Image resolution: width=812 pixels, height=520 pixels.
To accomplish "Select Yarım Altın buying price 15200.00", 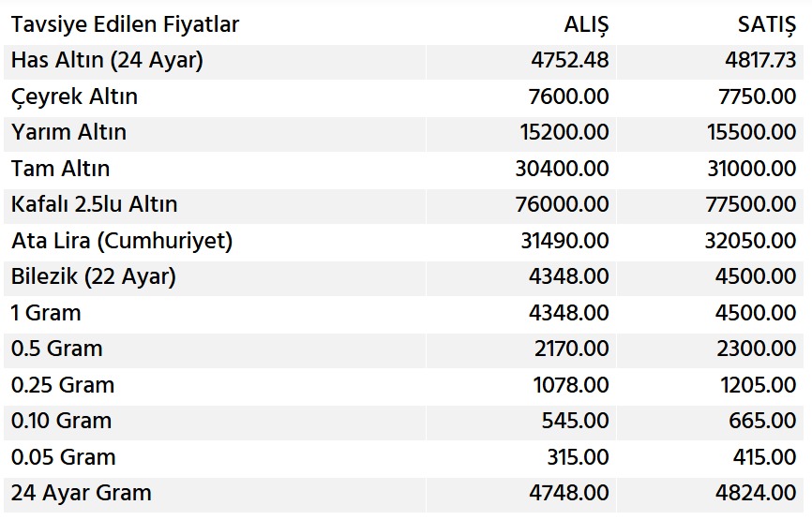I will [564, 132].
